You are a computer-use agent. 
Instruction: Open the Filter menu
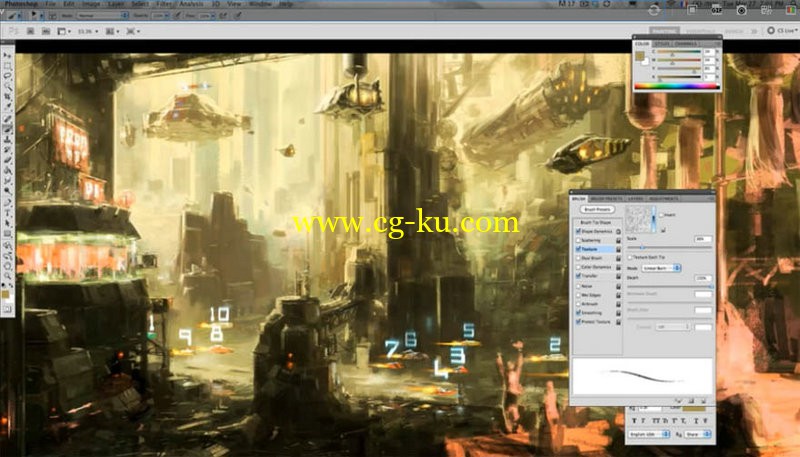[163, 4]
